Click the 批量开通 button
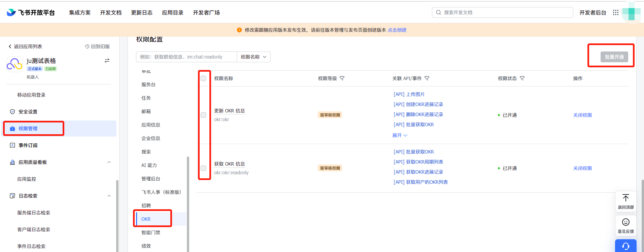Screen dimensions: 644x252 614,57
